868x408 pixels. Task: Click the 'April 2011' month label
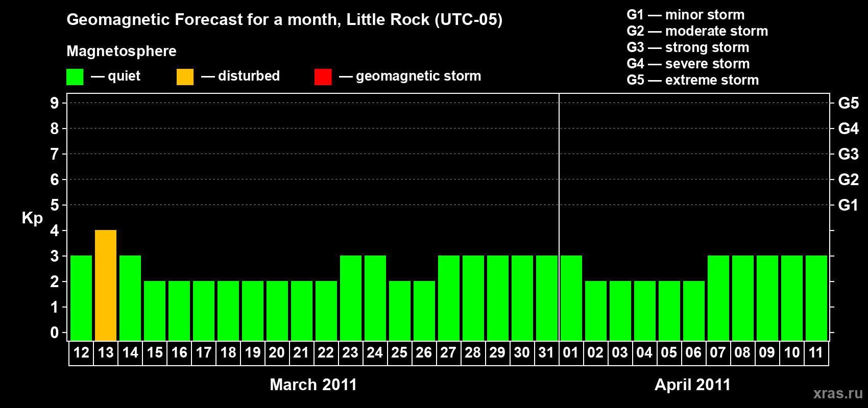pos(692,385)
